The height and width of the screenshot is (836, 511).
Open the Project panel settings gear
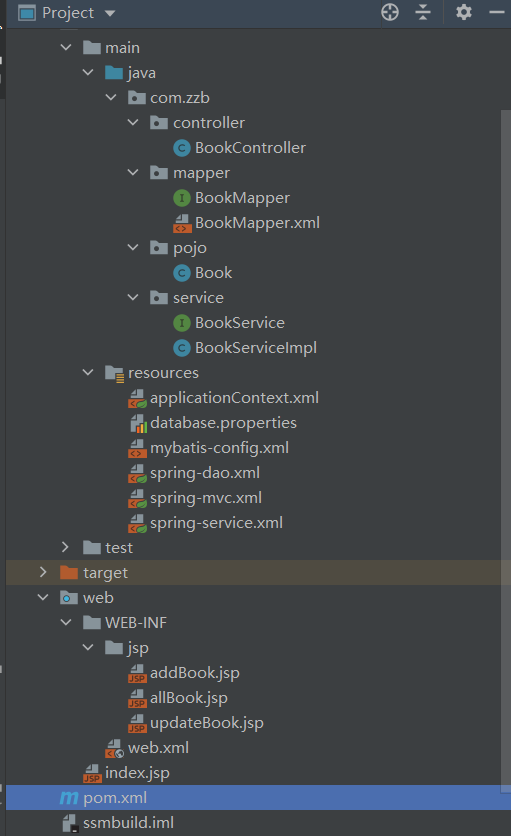(464, 12)
